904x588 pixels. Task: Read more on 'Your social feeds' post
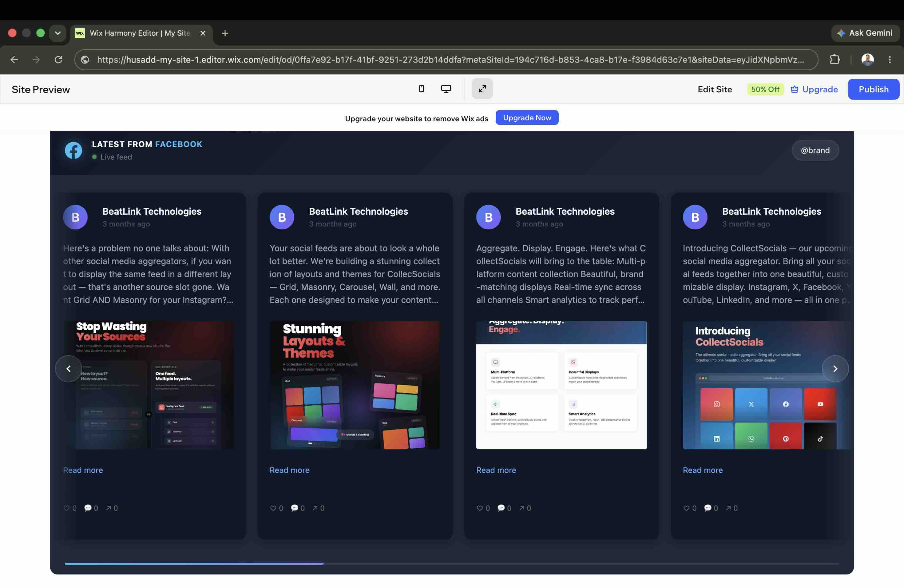pos(289,470)
